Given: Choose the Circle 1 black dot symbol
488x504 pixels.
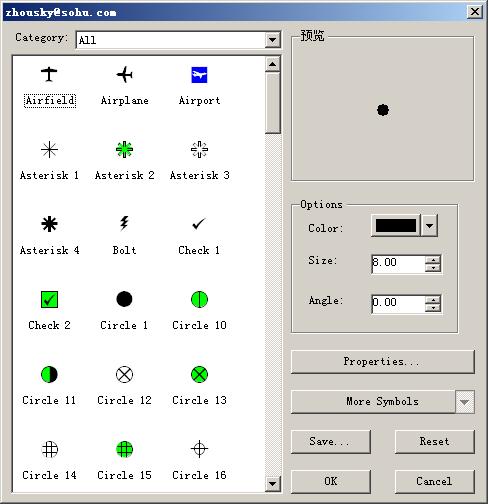Looking at the screenshot, I should click(124, 299).
